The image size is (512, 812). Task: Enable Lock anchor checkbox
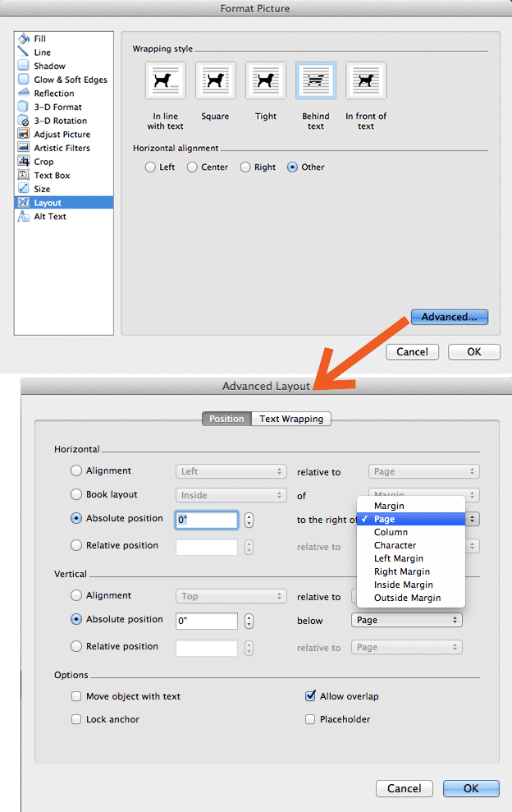coord(76,718)
